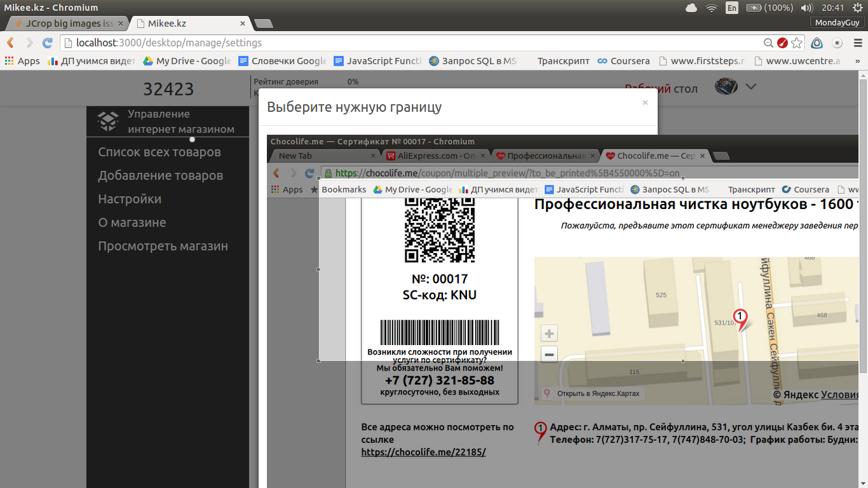The height and width of the screenshot is (488, 868).
Task: Click the box icon beside Управление интернет магазином
Action: pyautogui.click(x=108, y=121)
